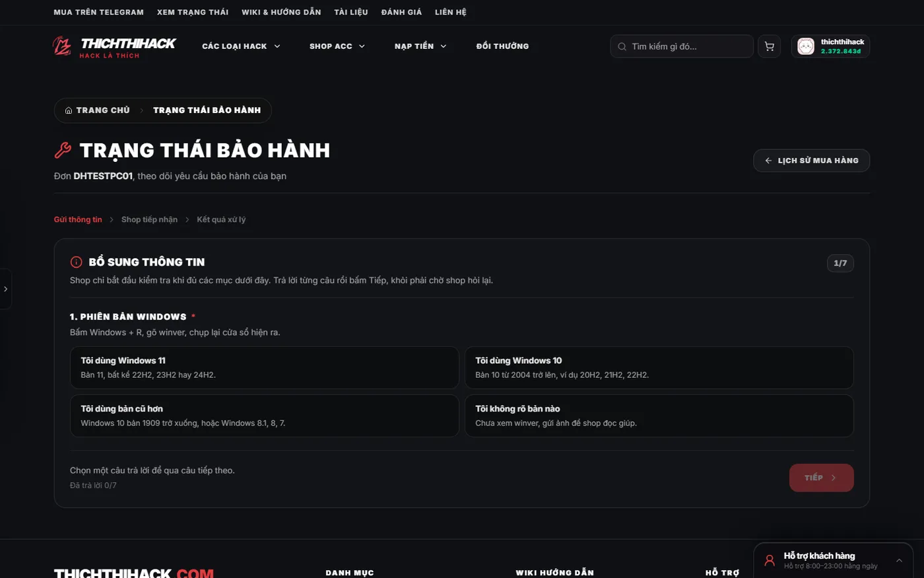Viewport: 924px width, 578px height.
Task: Click the user avatar thumbnail
Action: click(x=806, y=46)
